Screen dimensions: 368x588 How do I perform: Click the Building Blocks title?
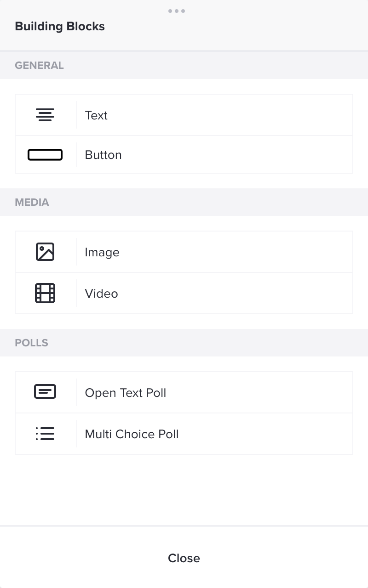point(60,26)
